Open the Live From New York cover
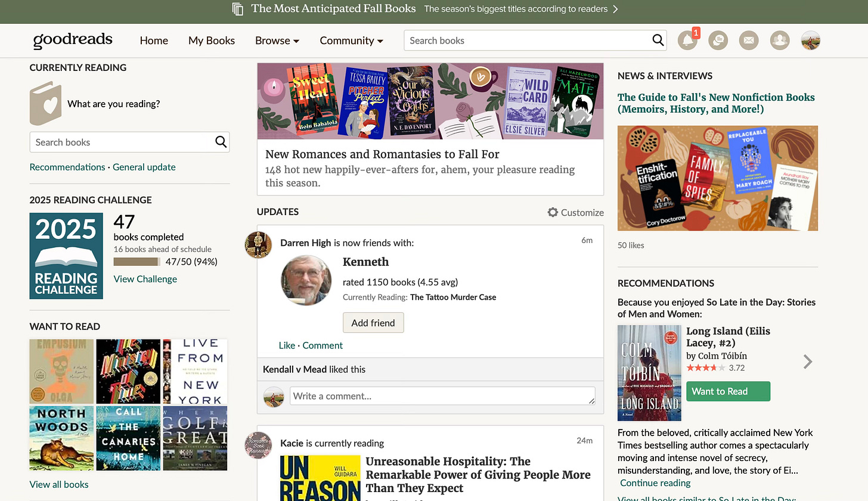The image size is (868, 501). [x=195, y=372]
